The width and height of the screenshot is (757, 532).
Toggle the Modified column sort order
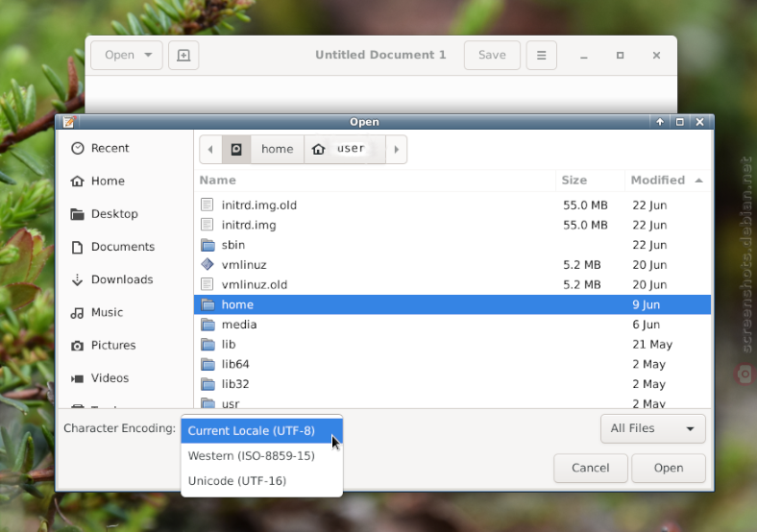tap(668, 181)
